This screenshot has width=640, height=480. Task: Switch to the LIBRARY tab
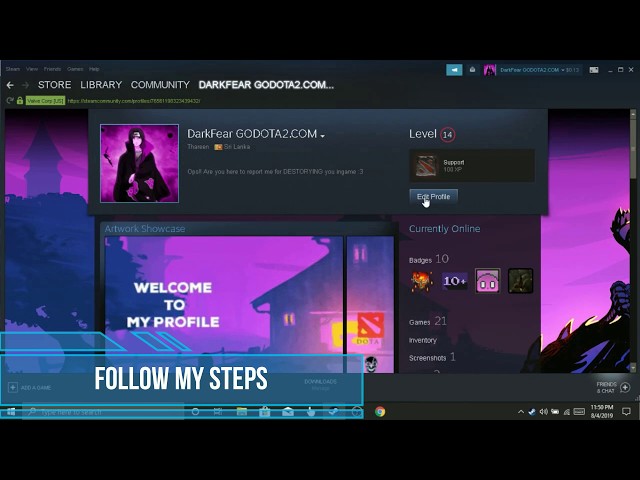(x=101, y=85)
